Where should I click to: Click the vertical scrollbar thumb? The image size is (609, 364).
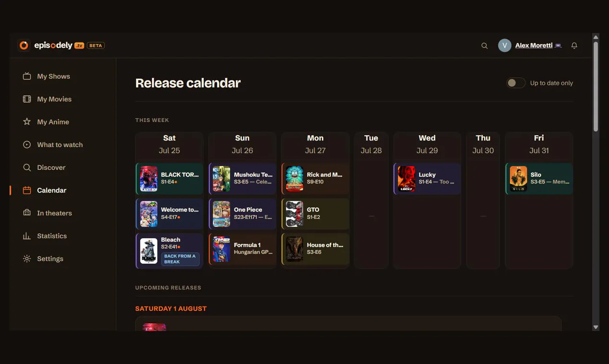[x=596, y=86]
